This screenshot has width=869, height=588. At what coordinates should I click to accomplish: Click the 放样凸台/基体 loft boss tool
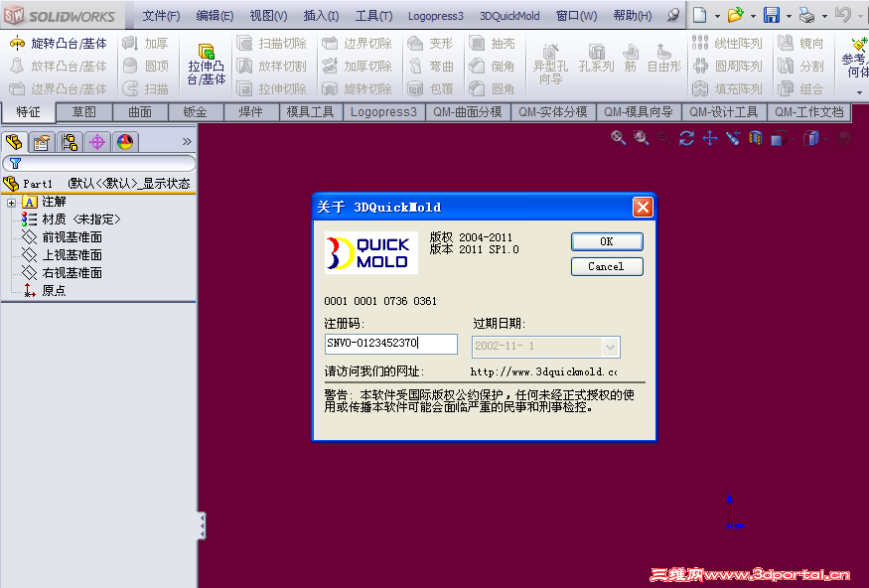point(59,66)
